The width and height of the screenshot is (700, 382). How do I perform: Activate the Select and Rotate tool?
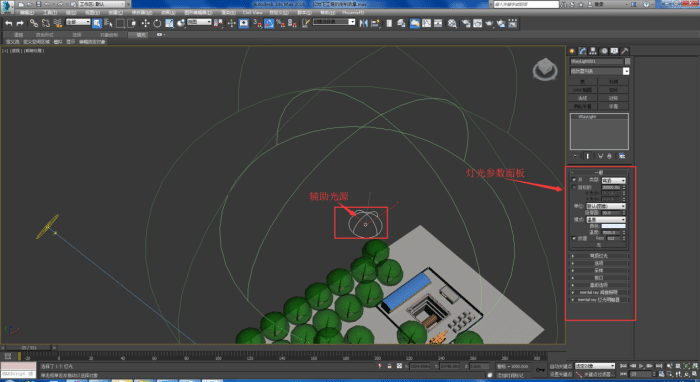[157, 23]
